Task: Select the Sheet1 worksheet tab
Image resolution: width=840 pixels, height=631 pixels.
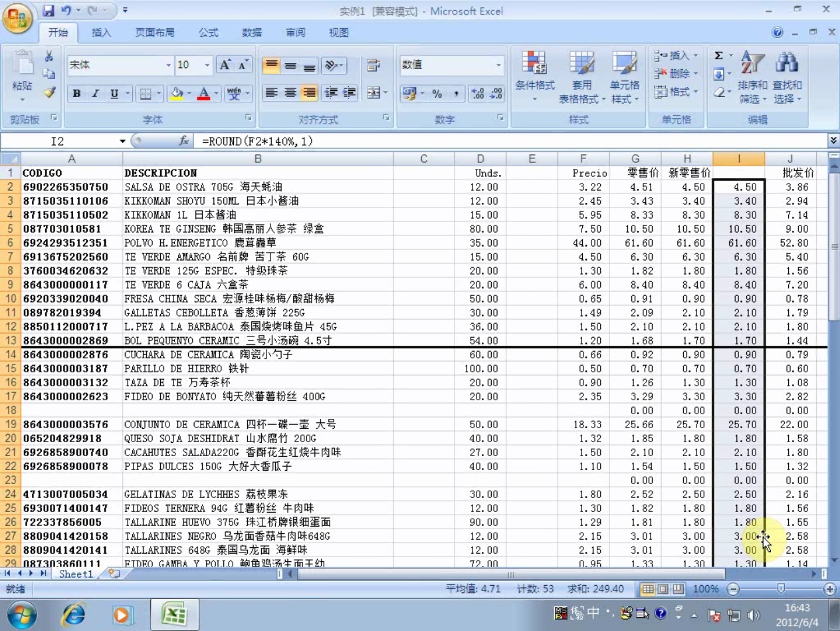Action: (x=76, y=574)
